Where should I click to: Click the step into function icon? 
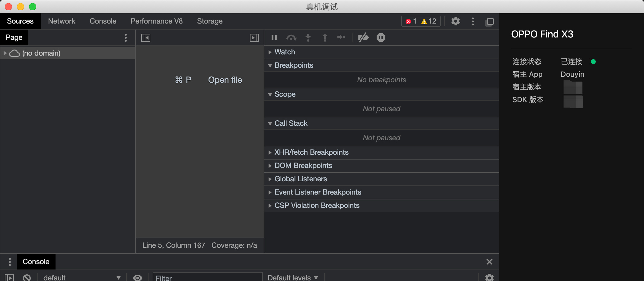pos(308,37)
